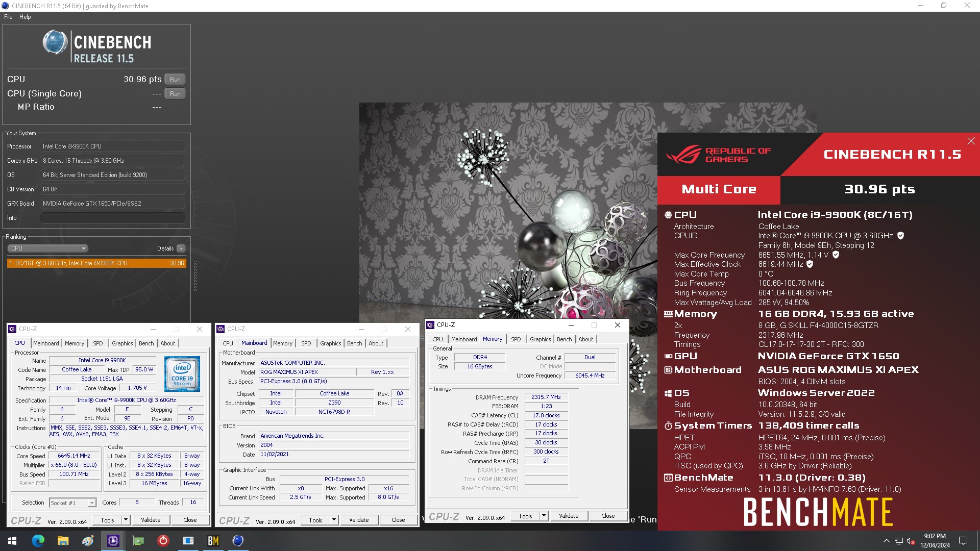Expand Tools dropdown arrow in first CPU-Z
Image resolution: width=980 pixels, height=551 pixels.
pos(126,520)
